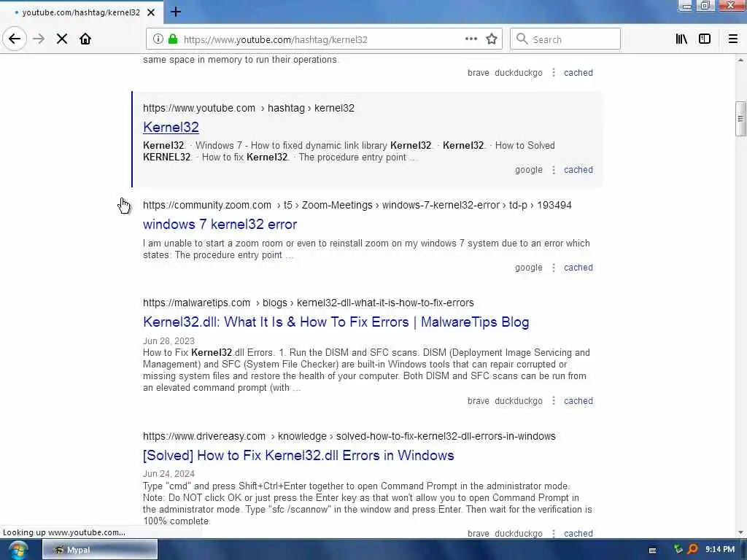
Task: Click the 9:14 PM taskbar clock
Action: (x=720, y=550)
